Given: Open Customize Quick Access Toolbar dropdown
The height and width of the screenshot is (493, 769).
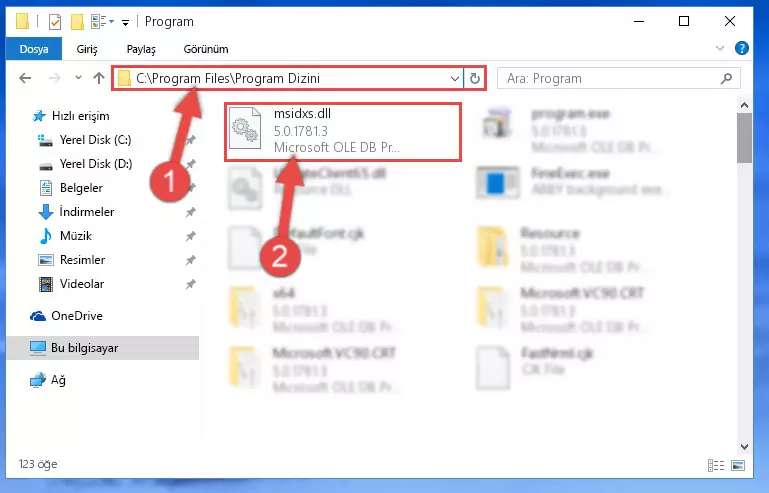Looking at the screenshot, I should point(126,23).
